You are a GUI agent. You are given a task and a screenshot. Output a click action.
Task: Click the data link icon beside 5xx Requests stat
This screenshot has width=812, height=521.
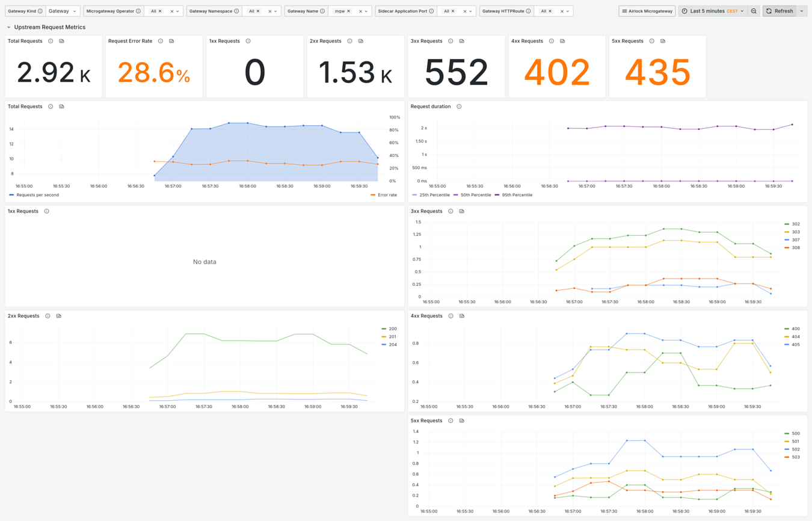(663, 42)
